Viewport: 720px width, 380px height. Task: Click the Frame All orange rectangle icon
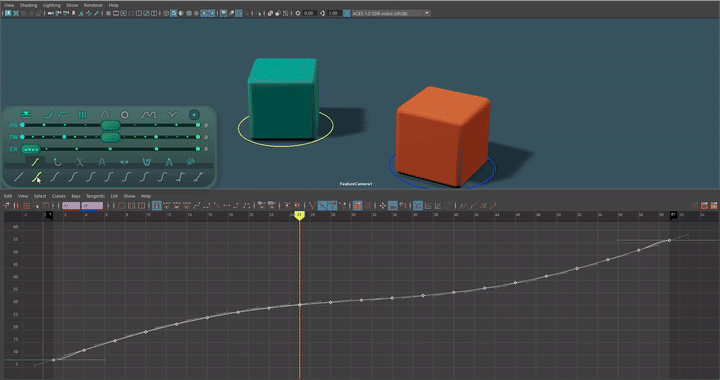[x=121, y=206]
